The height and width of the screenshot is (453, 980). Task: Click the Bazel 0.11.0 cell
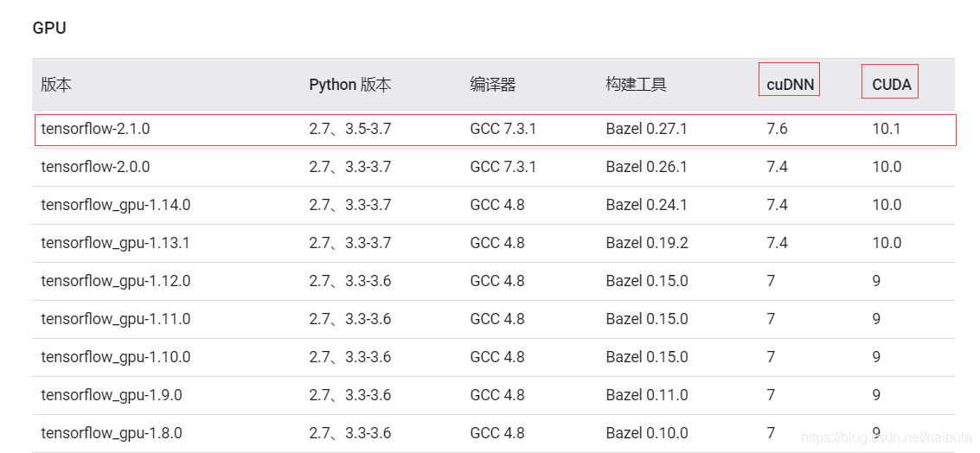point(647,396)
